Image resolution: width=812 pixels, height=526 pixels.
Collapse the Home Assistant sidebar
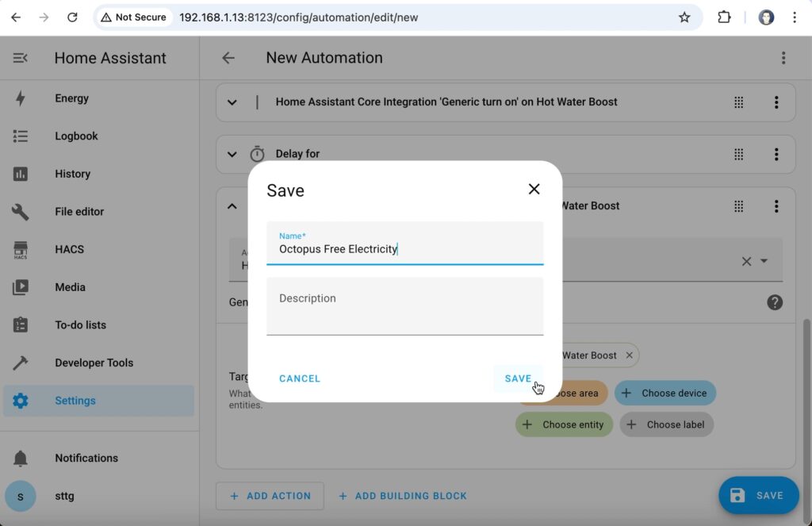20,58
